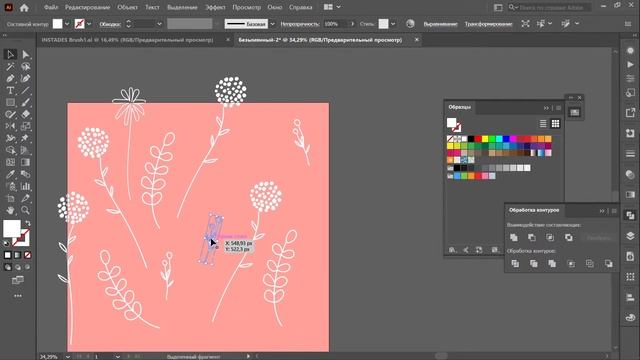Click Unite shape mode in Pathfinder panel

[514, 238]
